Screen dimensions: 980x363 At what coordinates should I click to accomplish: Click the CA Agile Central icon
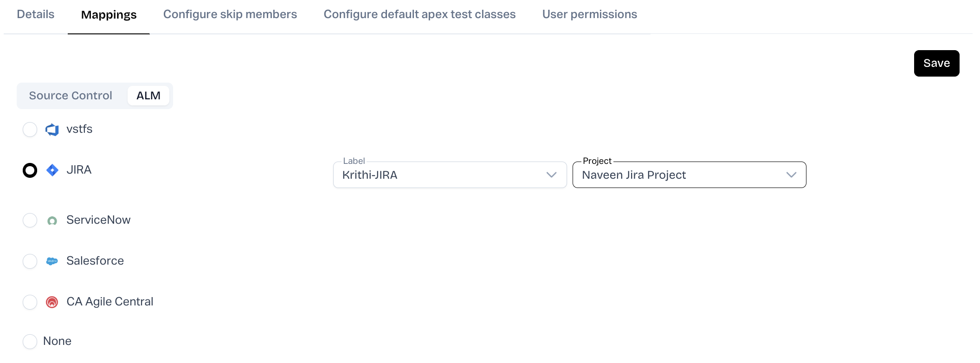[x=52, y=302]
